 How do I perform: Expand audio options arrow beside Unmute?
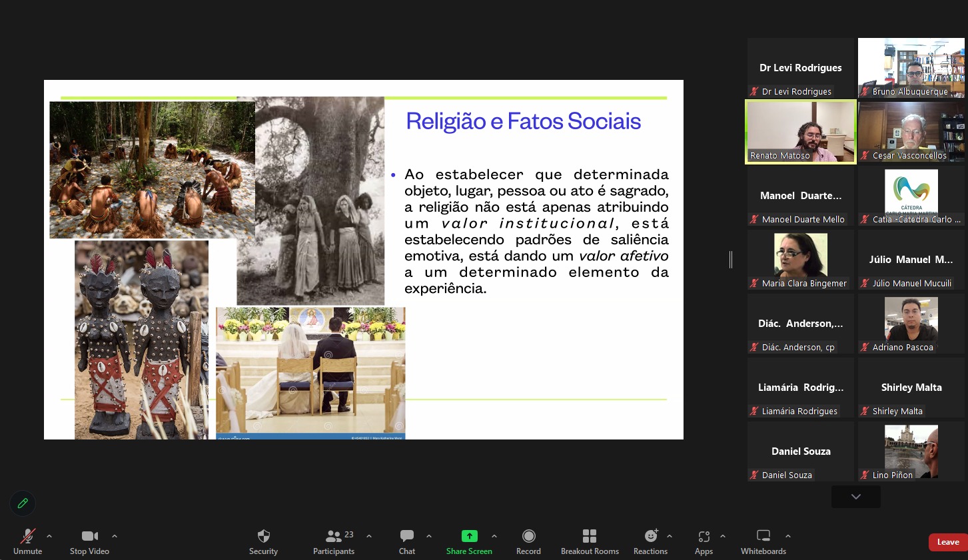point(49,536)
